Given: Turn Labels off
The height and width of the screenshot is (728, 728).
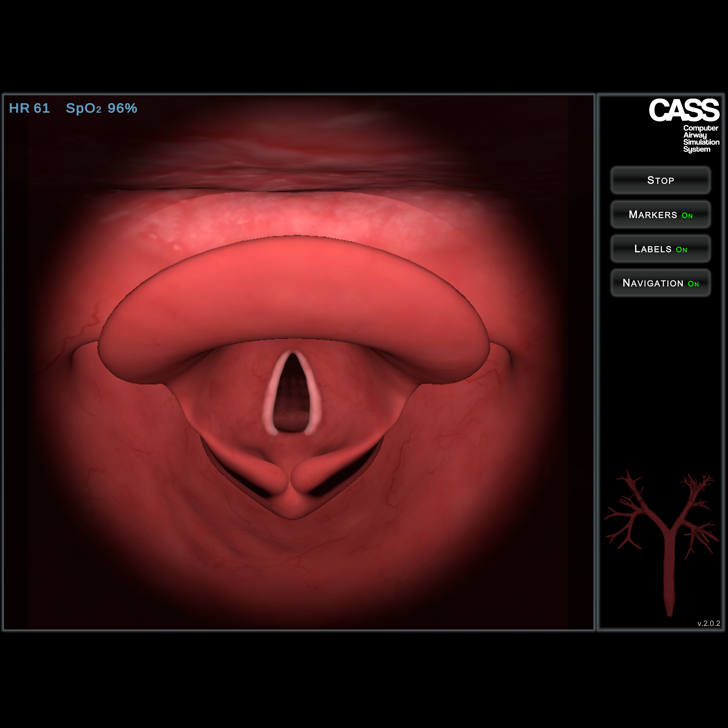Looking at the screenshot, I should point(660,249).
